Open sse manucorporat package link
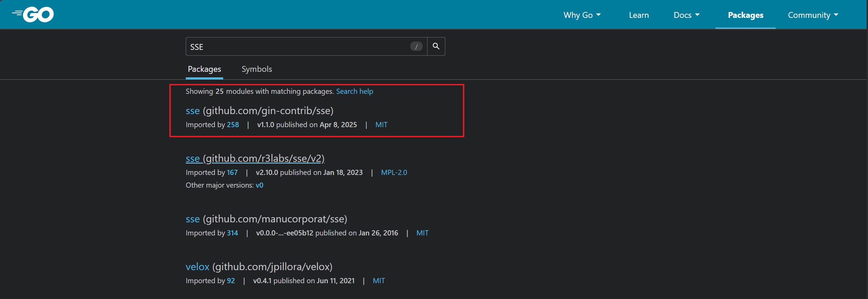The height and width of the screenshot is (299, 868). tap(266, 219)
